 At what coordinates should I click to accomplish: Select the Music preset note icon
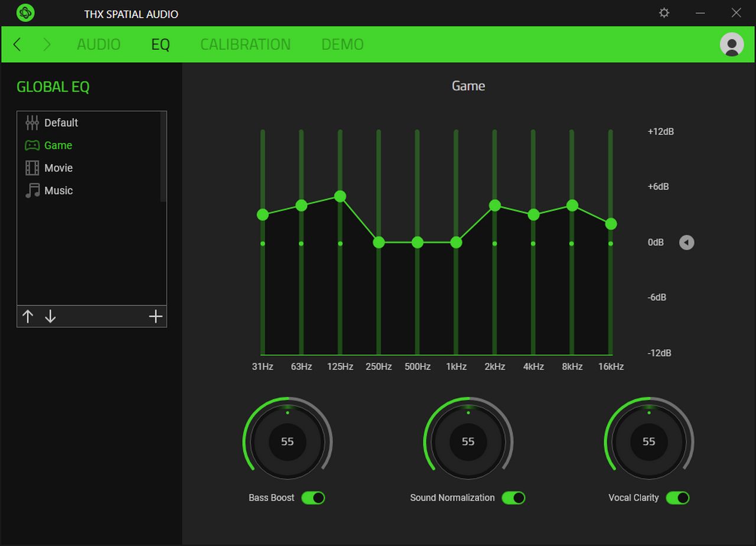(x=32, y=190)
